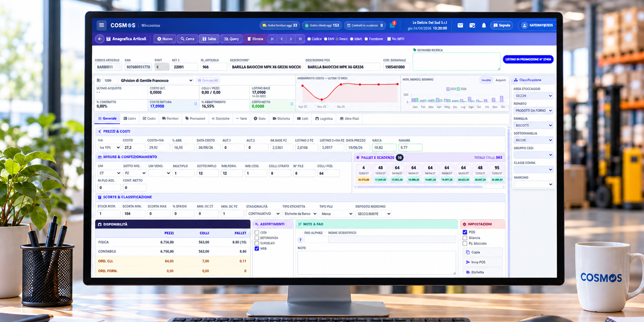
Task: Open the mail envelope icon in the header
Action: tap(460, 25)
